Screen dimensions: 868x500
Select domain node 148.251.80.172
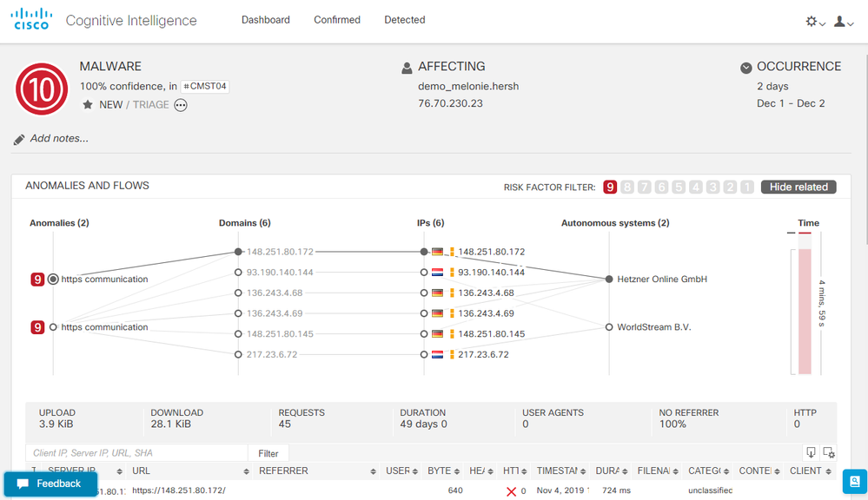tap(238, 252)
